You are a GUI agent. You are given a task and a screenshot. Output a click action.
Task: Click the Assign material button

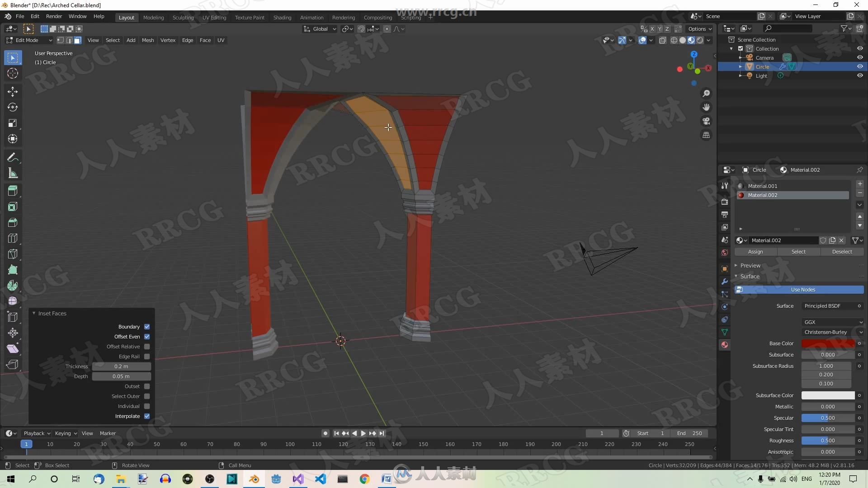coord(755,252)
